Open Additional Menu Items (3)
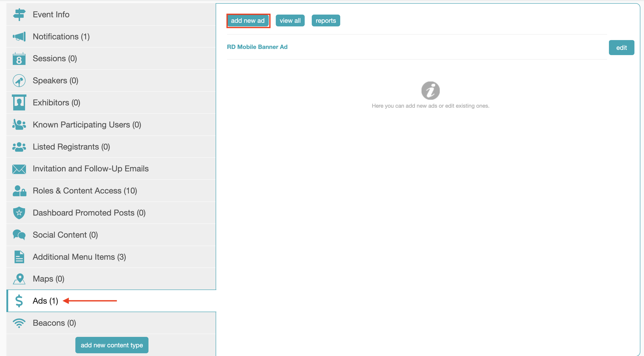The width and height of the screenshot is (644, 356). [79, 257]
